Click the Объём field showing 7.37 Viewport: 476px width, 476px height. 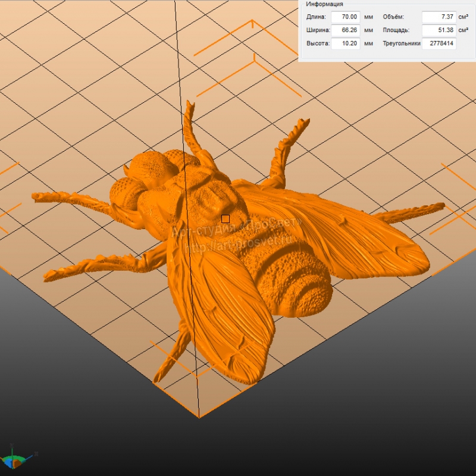(439, 17)
